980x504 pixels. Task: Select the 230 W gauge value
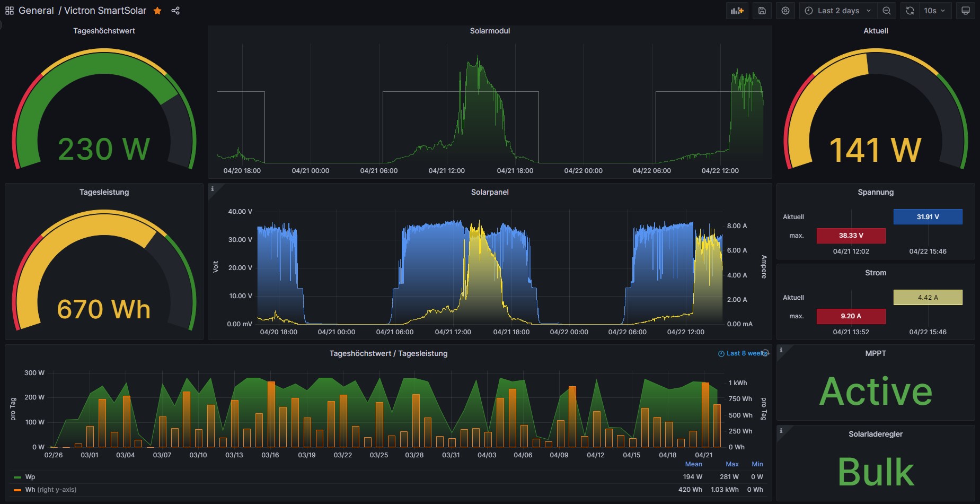[x=104, y=149]
